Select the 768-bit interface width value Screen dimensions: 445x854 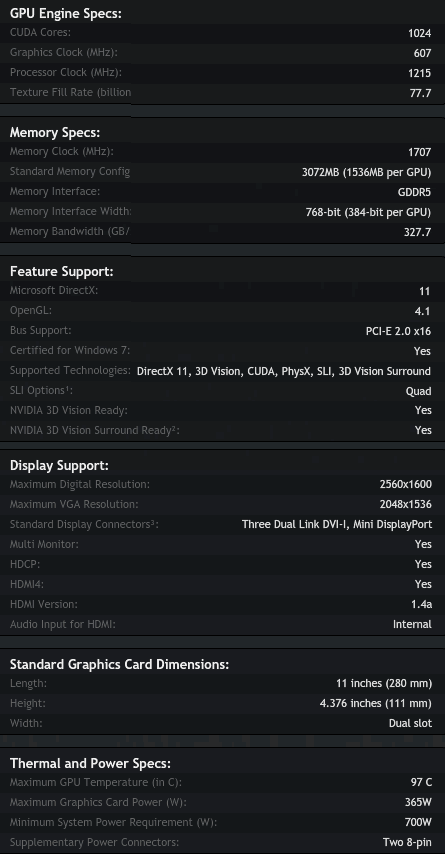point(368,212)
